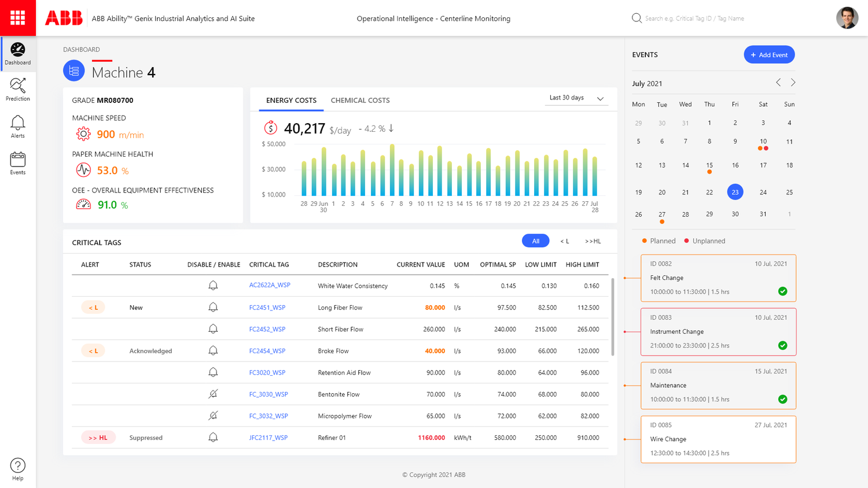868x488 pixels.
Task: Click the Dashboard sidebar icon
Action: 18,54
